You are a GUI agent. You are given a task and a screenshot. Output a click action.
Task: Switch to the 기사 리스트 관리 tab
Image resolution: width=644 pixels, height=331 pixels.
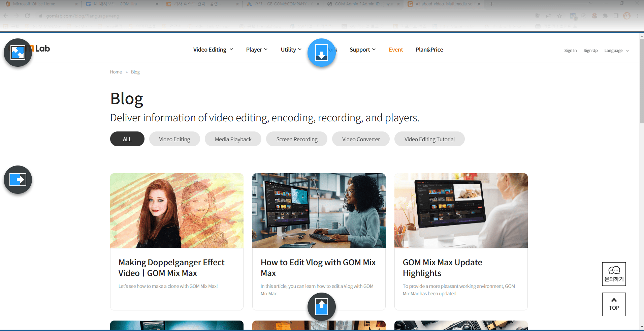point(202,4)
